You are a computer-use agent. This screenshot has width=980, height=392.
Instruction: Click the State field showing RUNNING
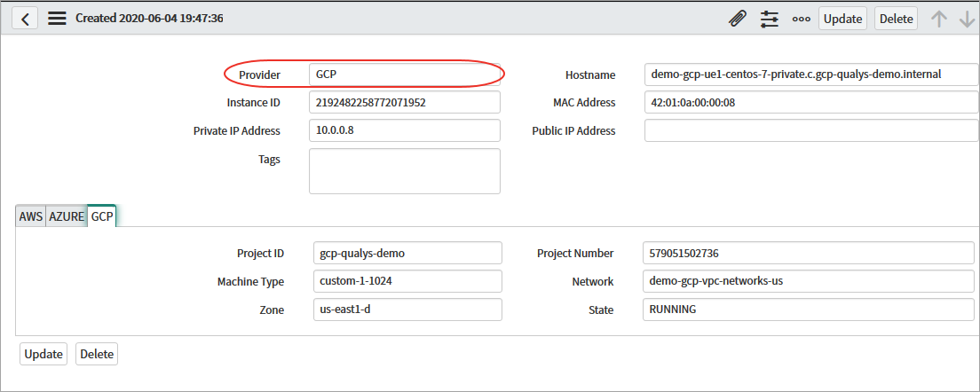pos(808,310)
